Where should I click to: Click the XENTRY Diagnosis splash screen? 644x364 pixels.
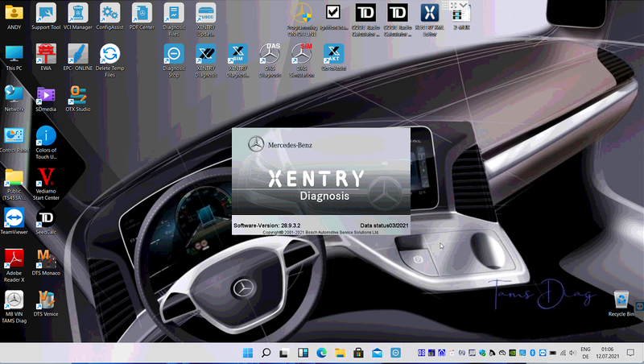click(x=320, y=181)
